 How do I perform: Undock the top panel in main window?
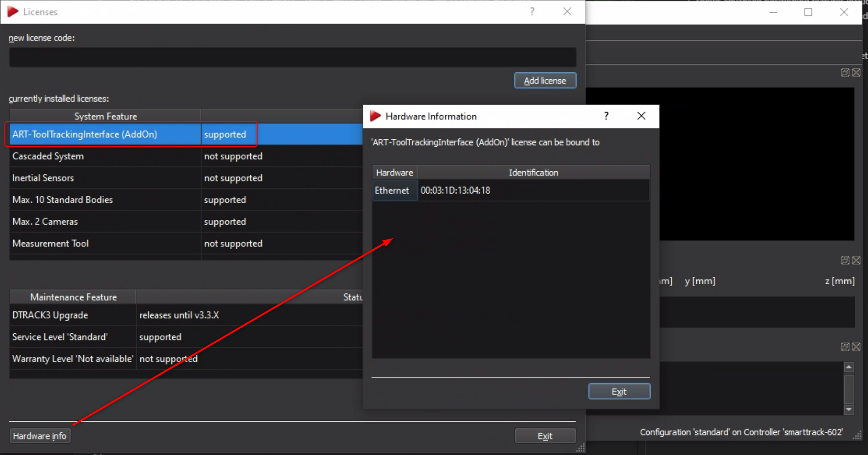[845, 72]
